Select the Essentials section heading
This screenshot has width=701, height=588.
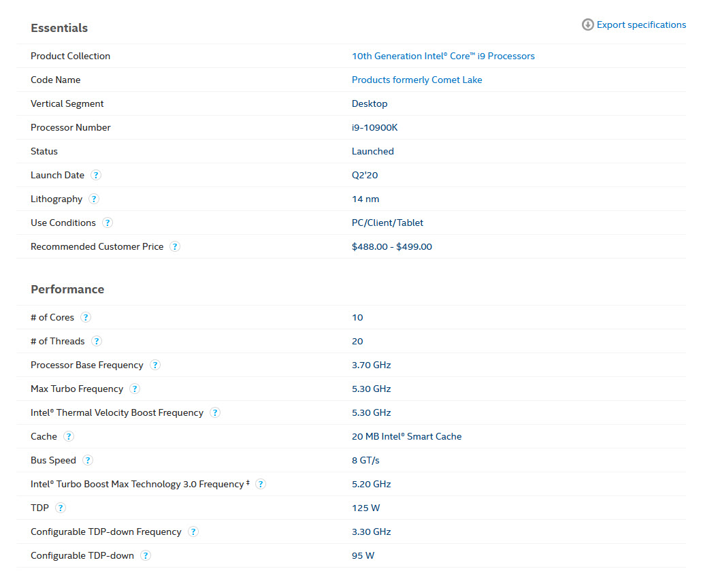[59, 28]
